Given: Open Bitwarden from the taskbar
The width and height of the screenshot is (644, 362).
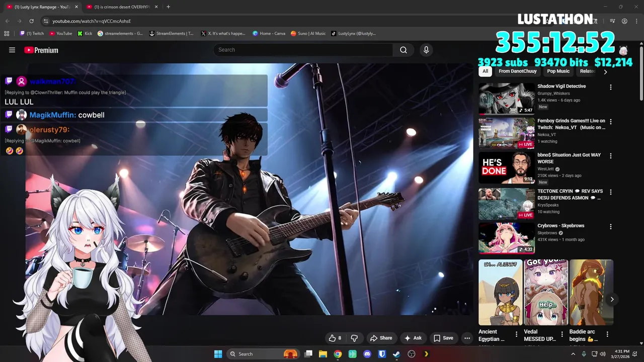Looking at the screenshot, I should (x=382, y=354).
